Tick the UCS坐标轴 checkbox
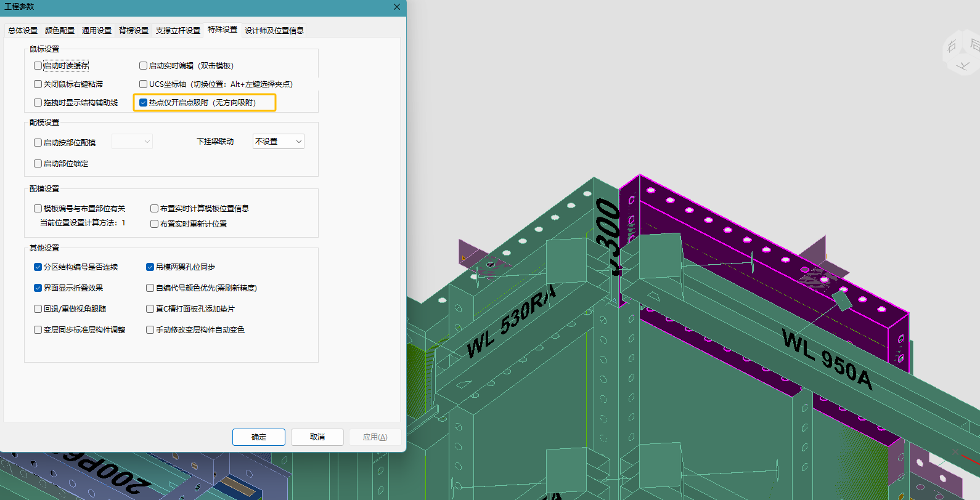 point(144,84)
